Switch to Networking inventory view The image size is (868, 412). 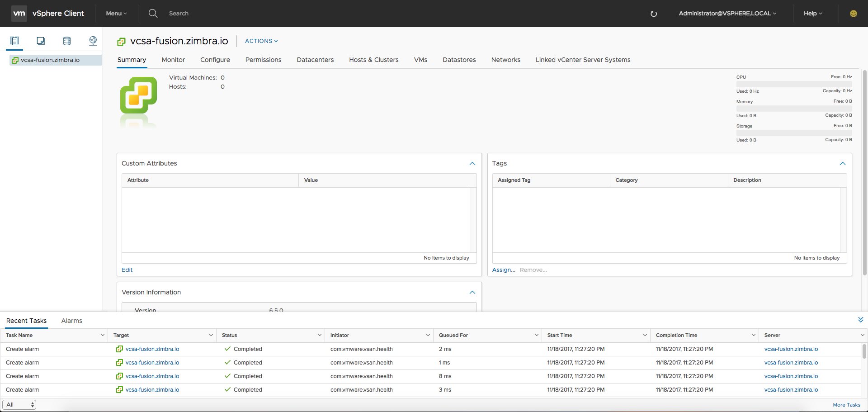[x=93, y=41]
